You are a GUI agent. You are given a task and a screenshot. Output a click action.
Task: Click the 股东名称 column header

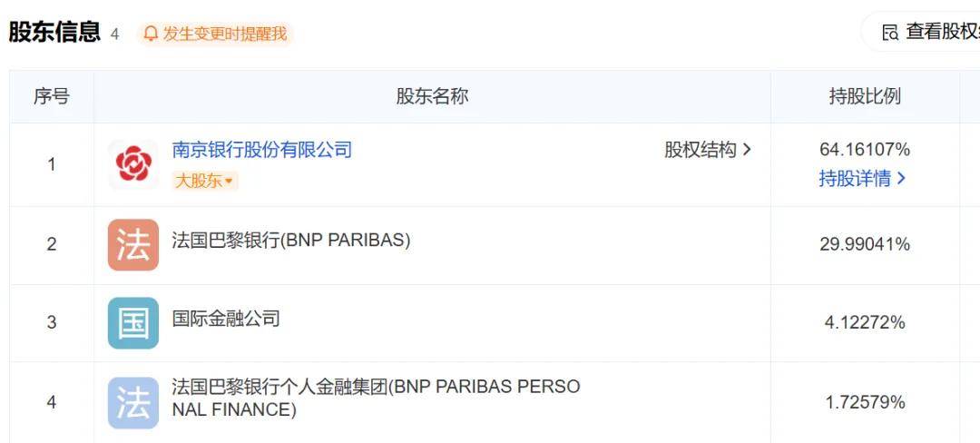click(432, 96)
